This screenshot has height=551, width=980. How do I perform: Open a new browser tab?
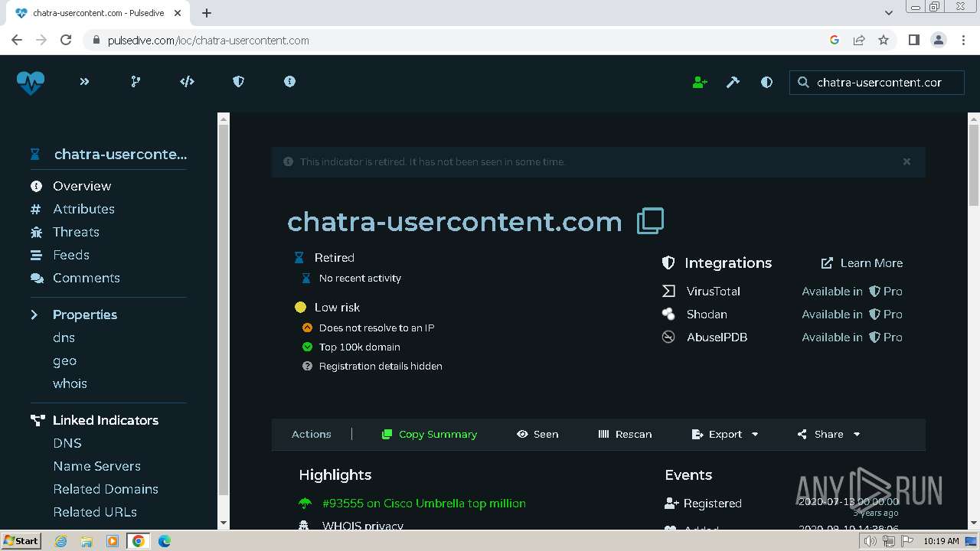[x=207, y=13]
